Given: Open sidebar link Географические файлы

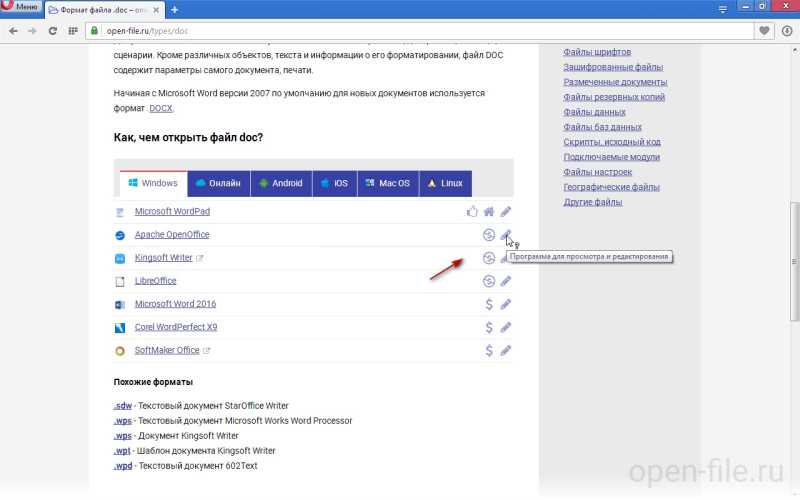Looking at the screenshot, I should [611, 187].
